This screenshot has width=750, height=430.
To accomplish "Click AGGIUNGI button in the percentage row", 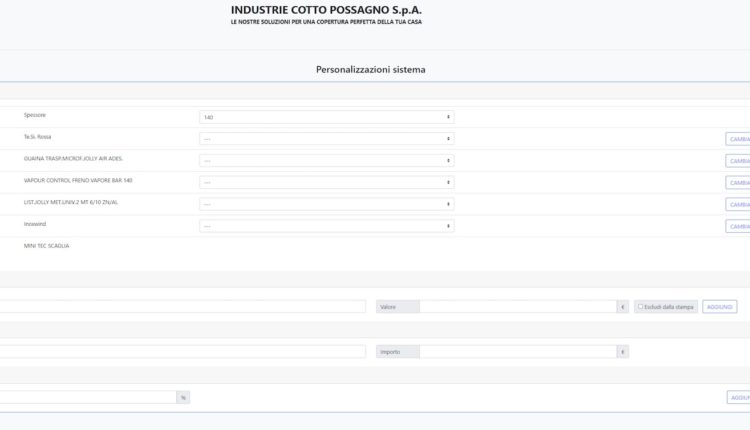I will point(739,397).
